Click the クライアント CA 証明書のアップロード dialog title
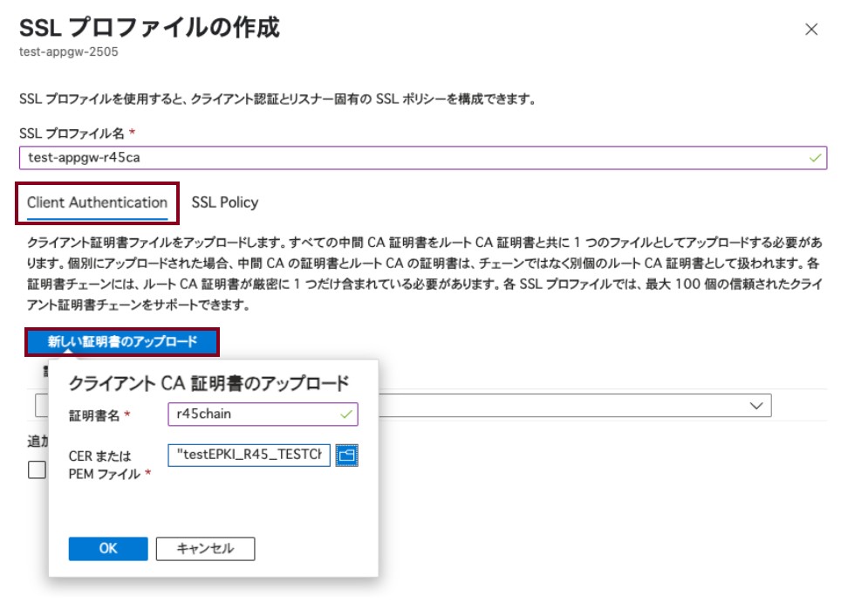Screen dimensions: 868x603 (208, 382)
